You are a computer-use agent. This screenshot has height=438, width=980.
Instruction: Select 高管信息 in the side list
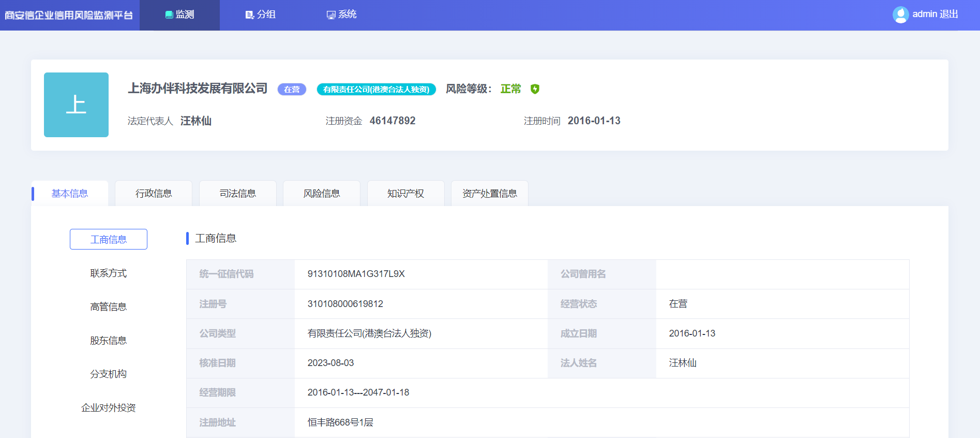[109, 306]
